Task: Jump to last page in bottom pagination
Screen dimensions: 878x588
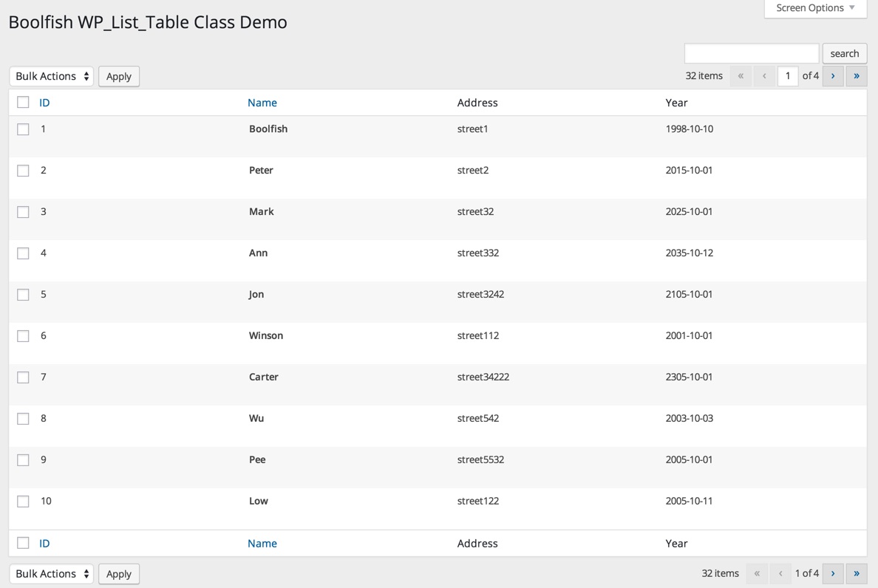Action: (857, 573)
